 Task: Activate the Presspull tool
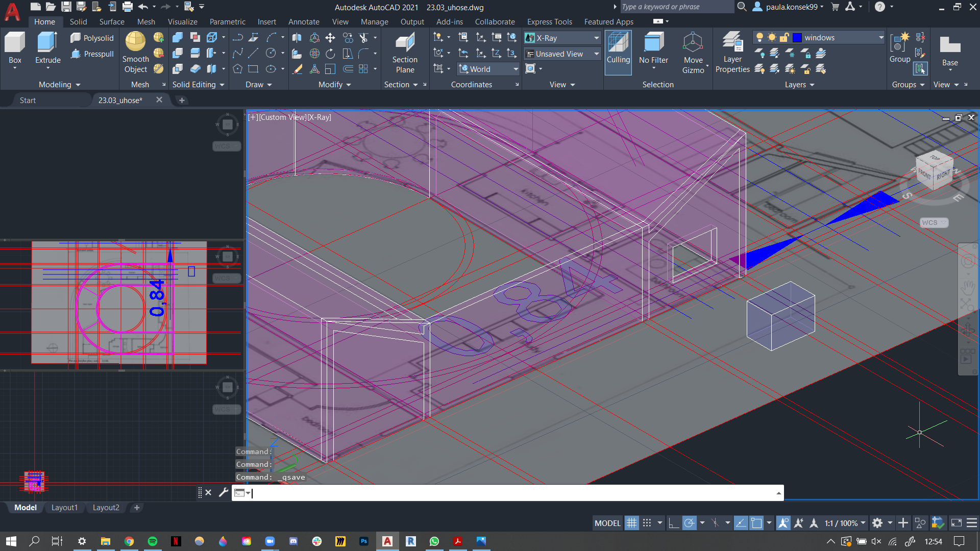[92, 54]
